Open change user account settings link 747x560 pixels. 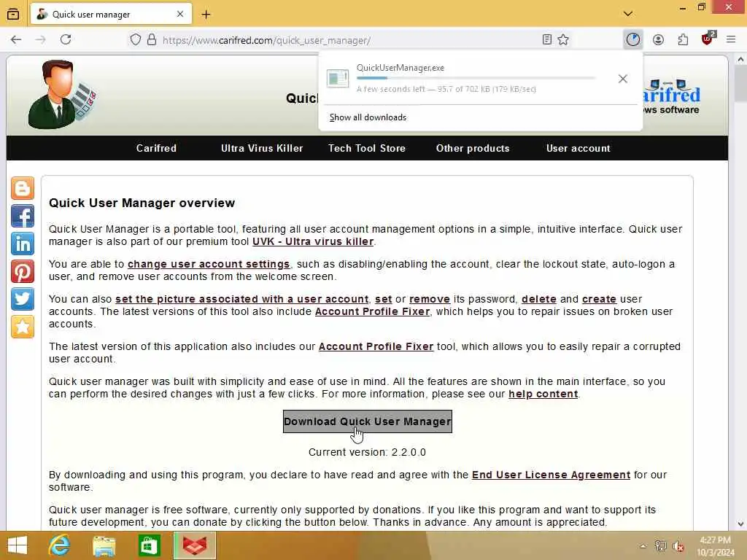[209, 264]
